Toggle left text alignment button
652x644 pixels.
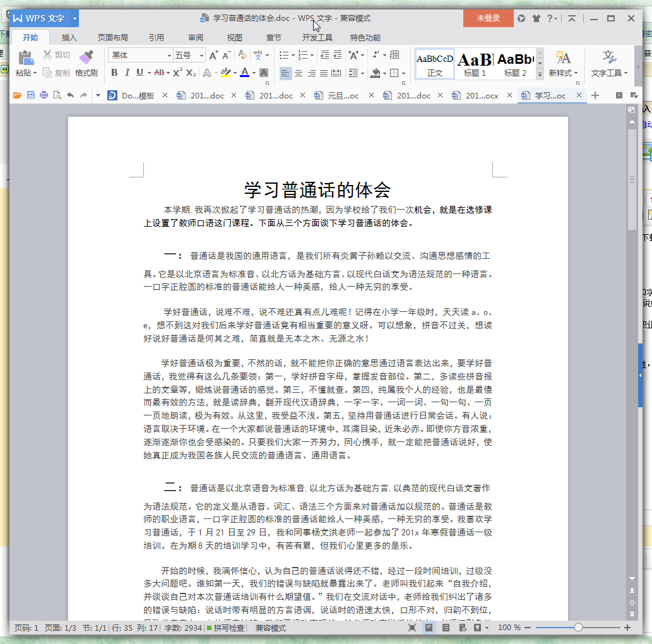[285, 73]
